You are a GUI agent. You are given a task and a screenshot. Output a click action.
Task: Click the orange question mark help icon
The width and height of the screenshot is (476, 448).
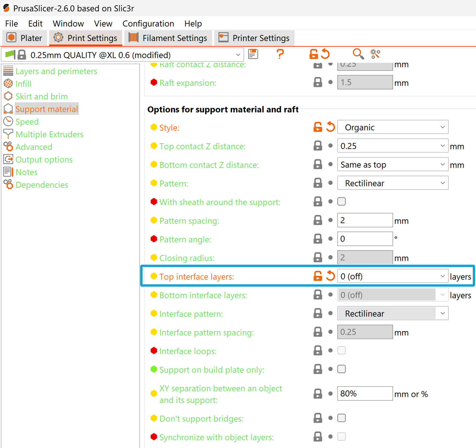click(280, 54)
